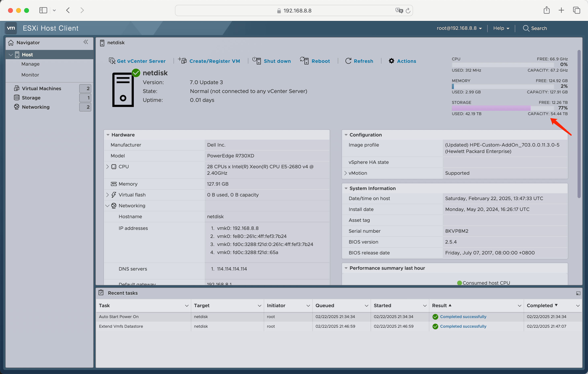Click the browser sidebar toggle icon
The image size is (588, 374).
pos(43,10)
